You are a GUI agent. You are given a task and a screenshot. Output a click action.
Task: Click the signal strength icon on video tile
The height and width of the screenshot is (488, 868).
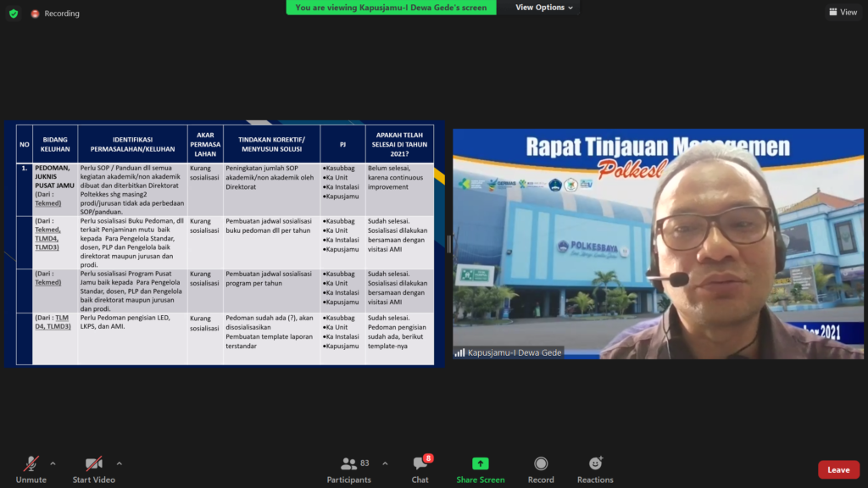(459, 352)
